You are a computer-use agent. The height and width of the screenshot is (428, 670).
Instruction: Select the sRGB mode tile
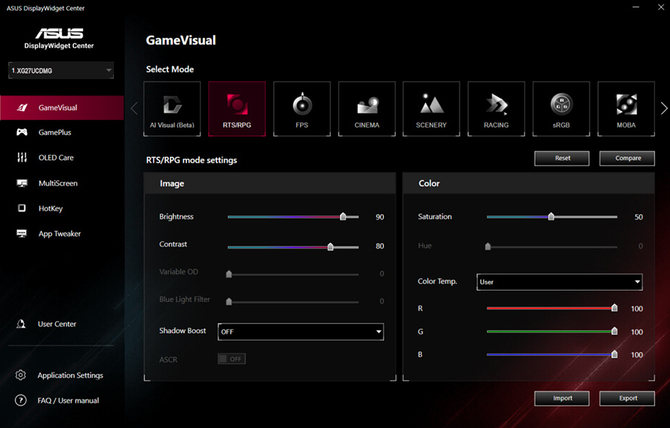pyautogui.click(x=561, y=109)
